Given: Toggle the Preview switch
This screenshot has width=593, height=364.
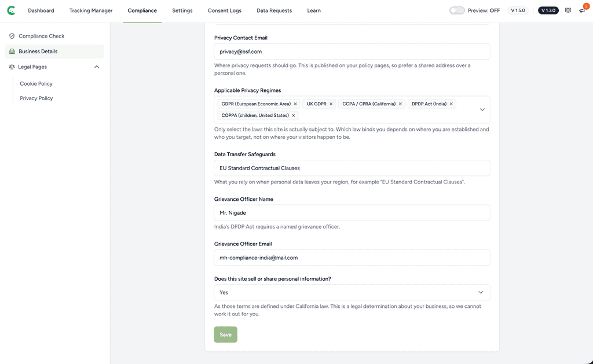Looking at the screenshot, I should (x=457, y=10).
